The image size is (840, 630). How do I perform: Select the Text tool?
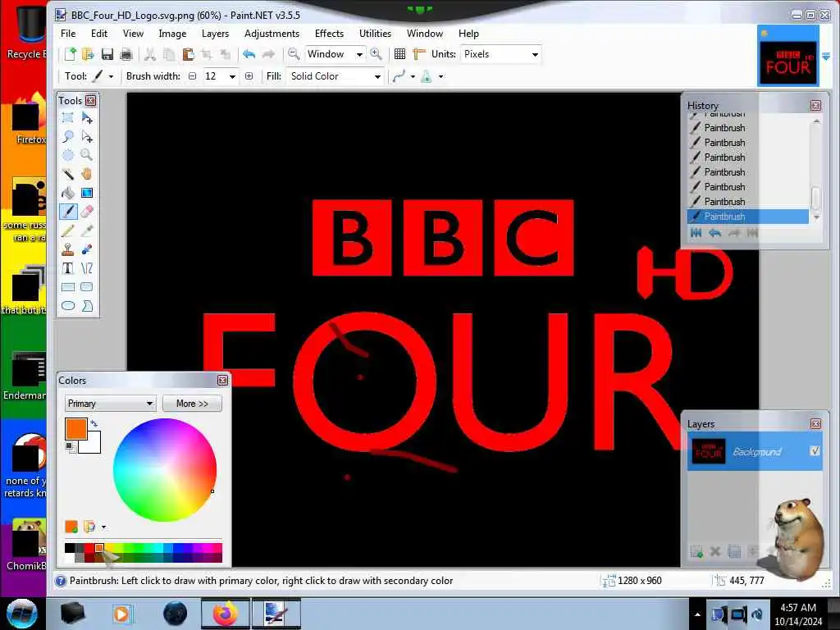tap(68, 268)
